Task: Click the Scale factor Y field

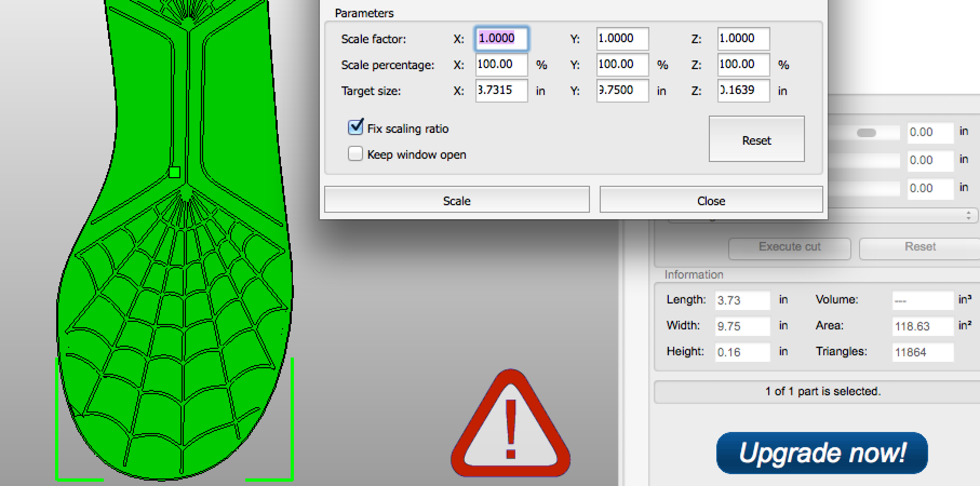Action: (622, 38)
